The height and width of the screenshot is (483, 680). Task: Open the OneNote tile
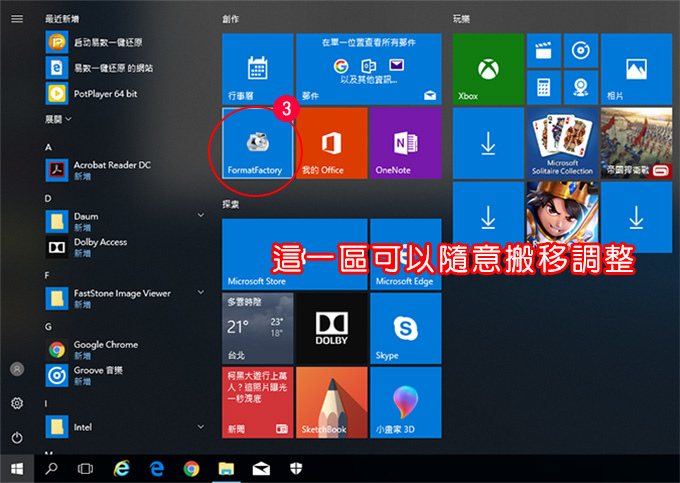406,143
